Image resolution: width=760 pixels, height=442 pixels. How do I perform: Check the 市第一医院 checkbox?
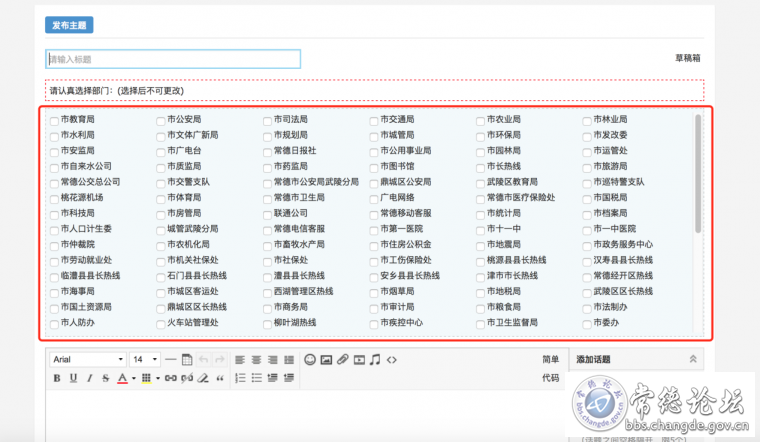tap(374, 230)
